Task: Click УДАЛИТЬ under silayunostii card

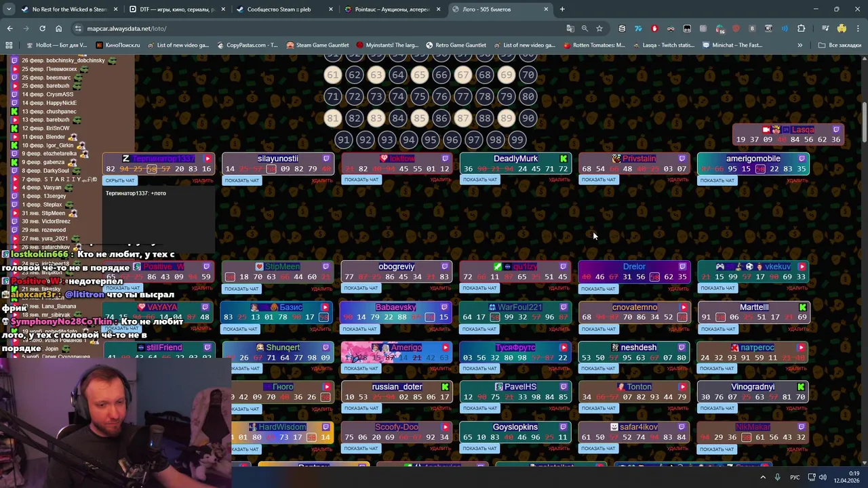Action: [321, 180]
